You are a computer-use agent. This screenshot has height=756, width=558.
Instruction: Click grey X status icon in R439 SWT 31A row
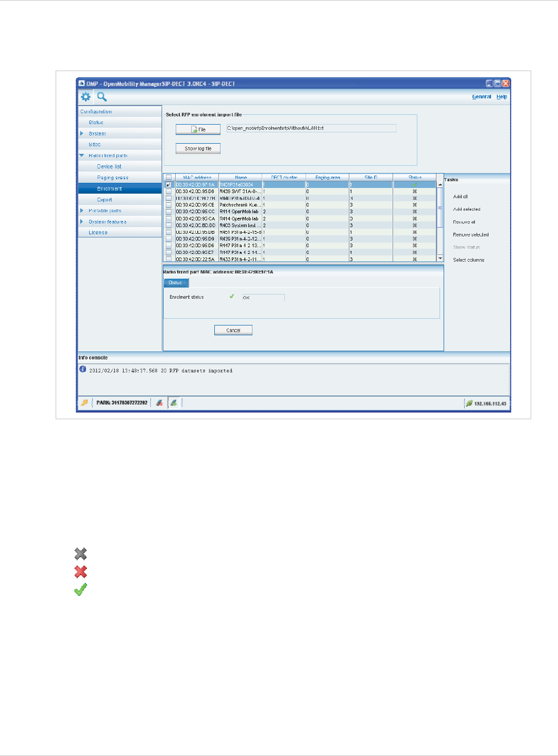[x=415, y=191]
